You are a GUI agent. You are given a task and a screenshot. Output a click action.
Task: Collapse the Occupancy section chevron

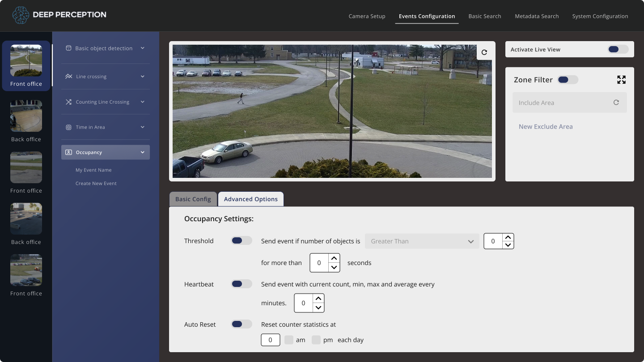(x=143, y=152)
